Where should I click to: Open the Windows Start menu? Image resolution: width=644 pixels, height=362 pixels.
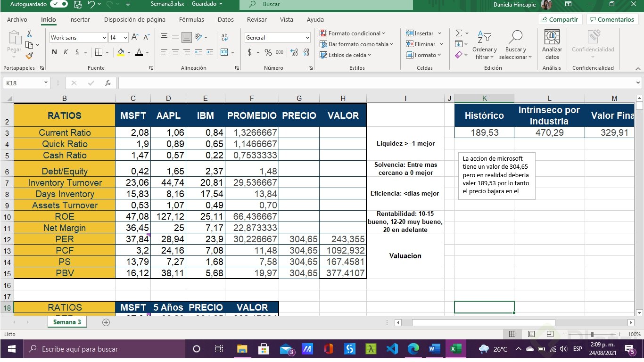(12, 349)
